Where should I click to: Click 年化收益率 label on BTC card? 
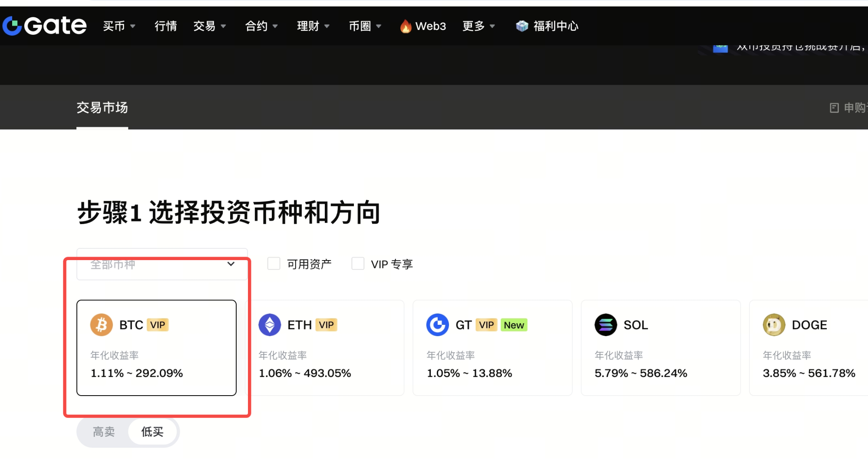(x=115, y=355)
